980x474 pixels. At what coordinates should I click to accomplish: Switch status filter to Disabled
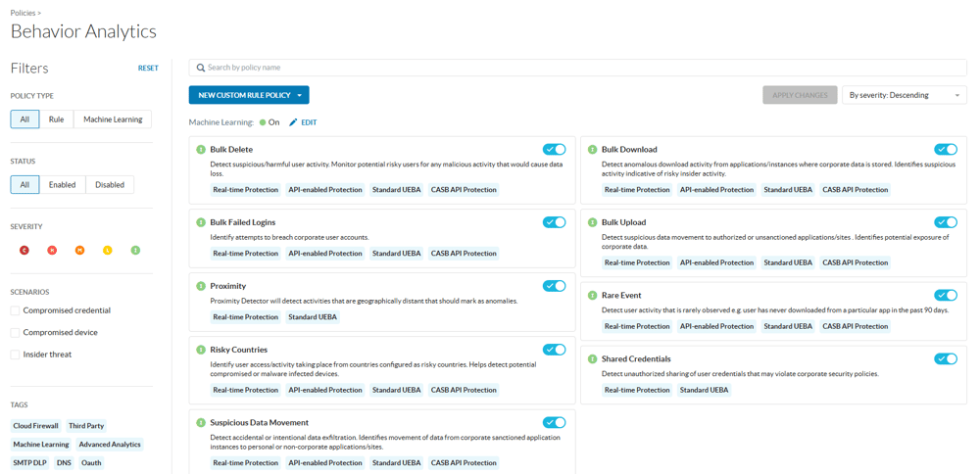(x=110, y=184)
